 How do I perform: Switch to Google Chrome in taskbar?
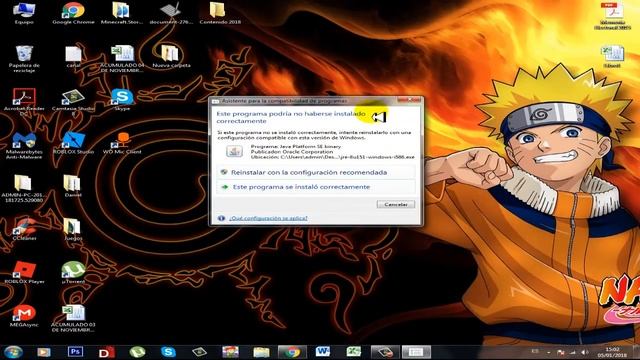(292, 352)
